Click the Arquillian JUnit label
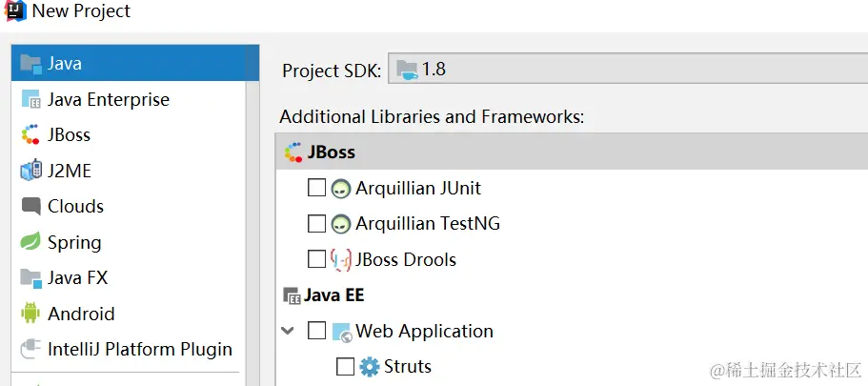 418,189
